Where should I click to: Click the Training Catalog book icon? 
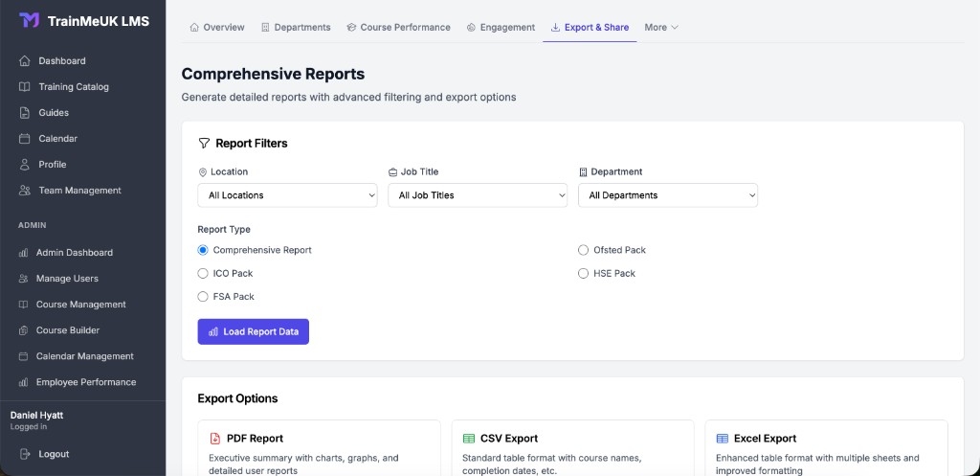pyautogui.click(x=24, y=87)
